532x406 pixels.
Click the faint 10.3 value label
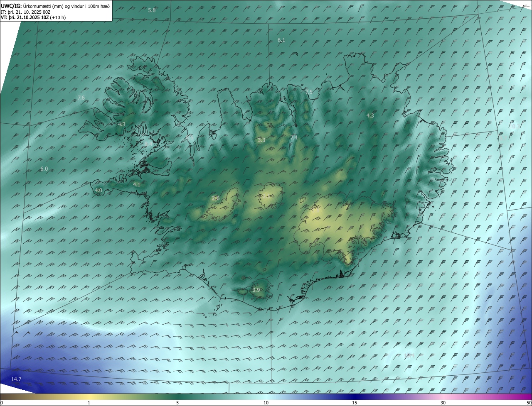pyautogui.click(x=514, y=126)
